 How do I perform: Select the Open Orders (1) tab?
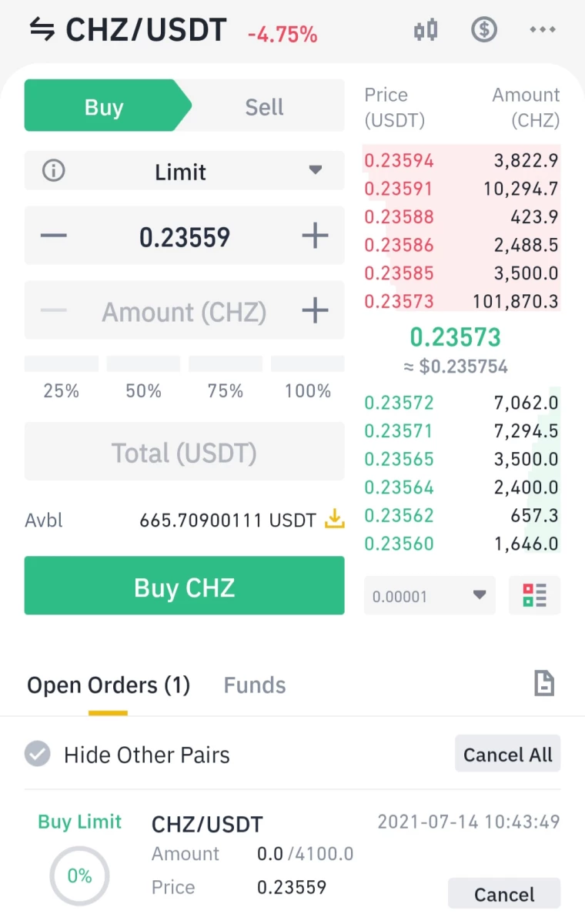click(109, 685)
